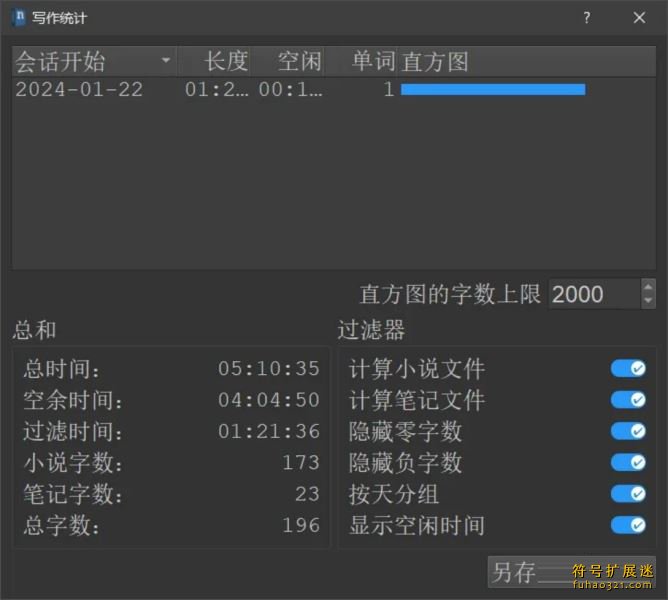
Task: Click the novelWriter app icon in title bar
Action: [x=20, y=17]
